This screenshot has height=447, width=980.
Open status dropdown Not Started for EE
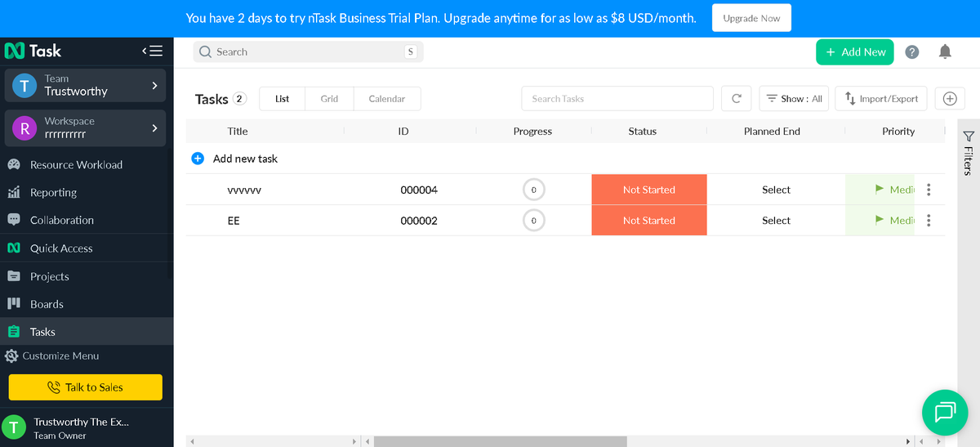649,221
